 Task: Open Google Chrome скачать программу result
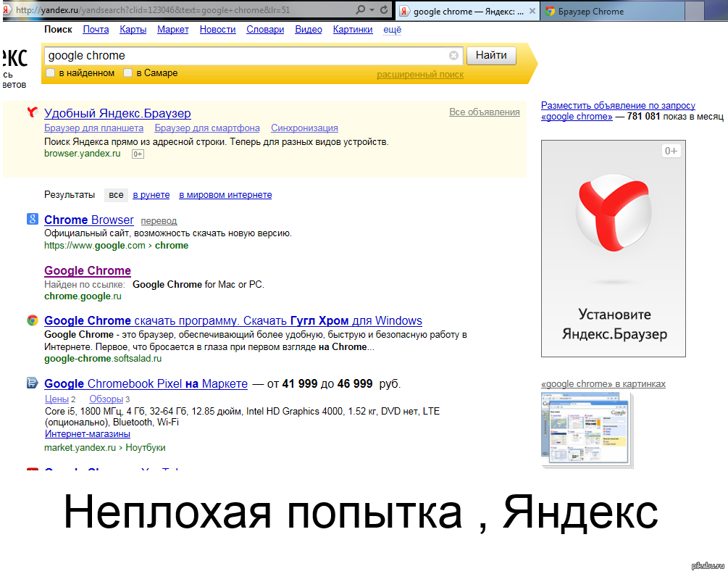coord(233,321)
